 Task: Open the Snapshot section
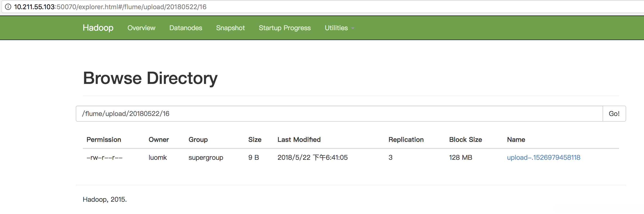tap(230, 28)
